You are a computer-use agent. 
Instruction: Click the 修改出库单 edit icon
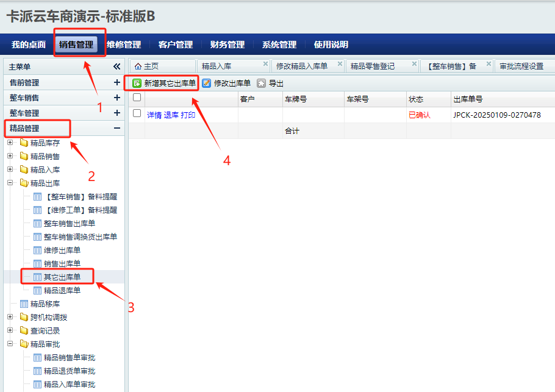click(207, 83)
